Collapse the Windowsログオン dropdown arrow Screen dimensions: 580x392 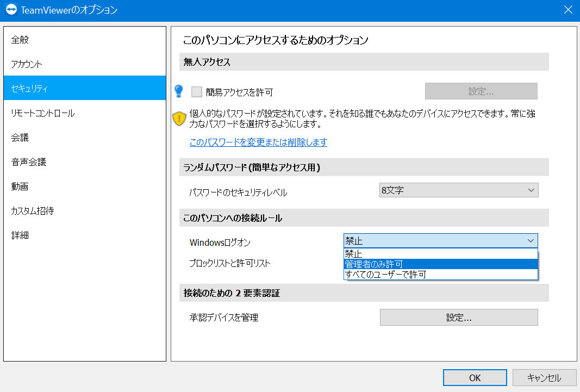(x=531, y=241)
